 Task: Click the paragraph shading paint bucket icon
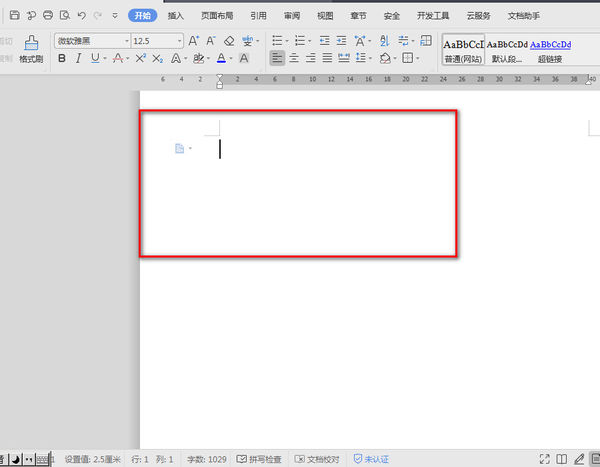coord(385,58)
